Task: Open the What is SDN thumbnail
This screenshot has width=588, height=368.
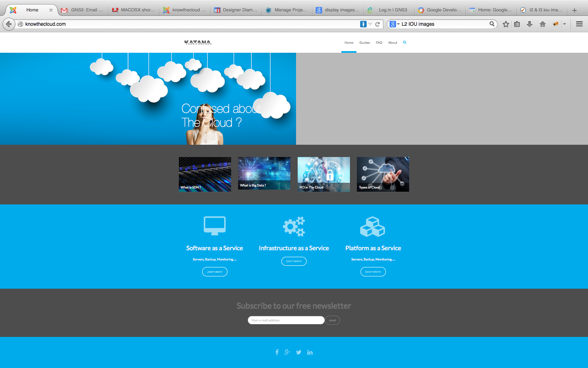Action: click(x=205, y=174)
